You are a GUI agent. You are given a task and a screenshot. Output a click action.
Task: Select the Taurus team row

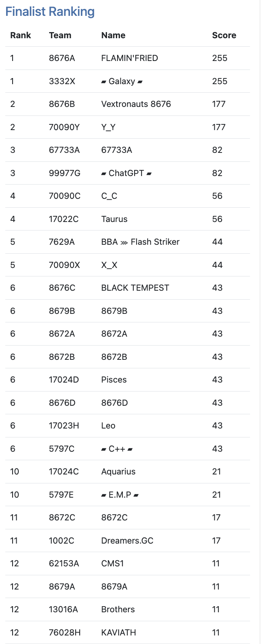[x=114, y=219]
